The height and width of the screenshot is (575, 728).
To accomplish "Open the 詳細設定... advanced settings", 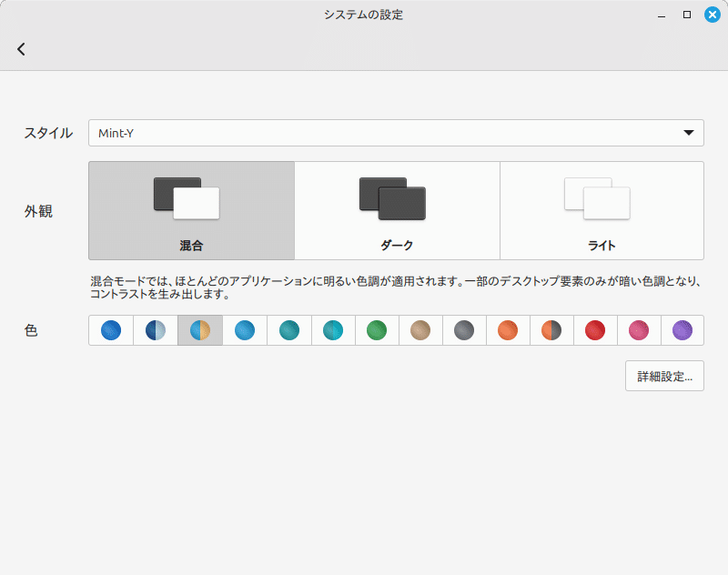I will click(x=664, y=376).
